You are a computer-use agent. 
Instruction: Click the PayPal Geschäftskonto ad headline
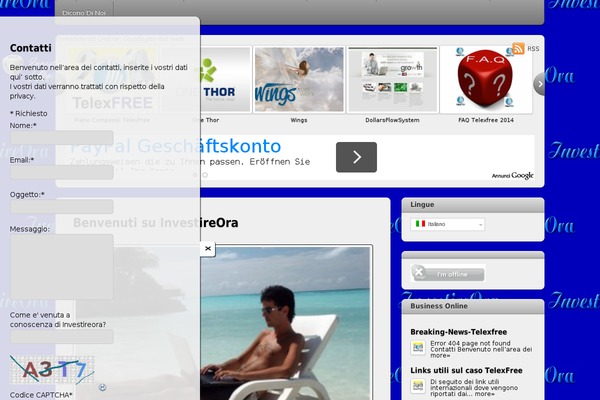tap(176, 146)
